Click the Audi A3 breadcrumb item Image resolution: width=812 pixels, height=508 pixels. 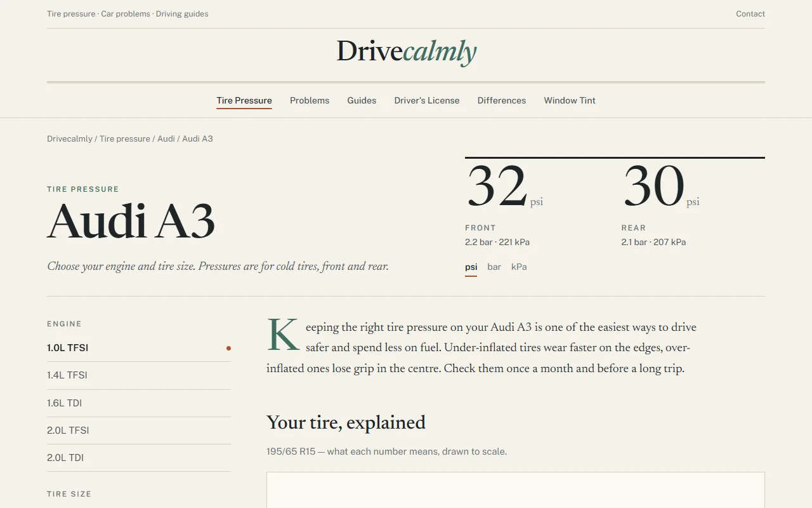tap(197, 138)
